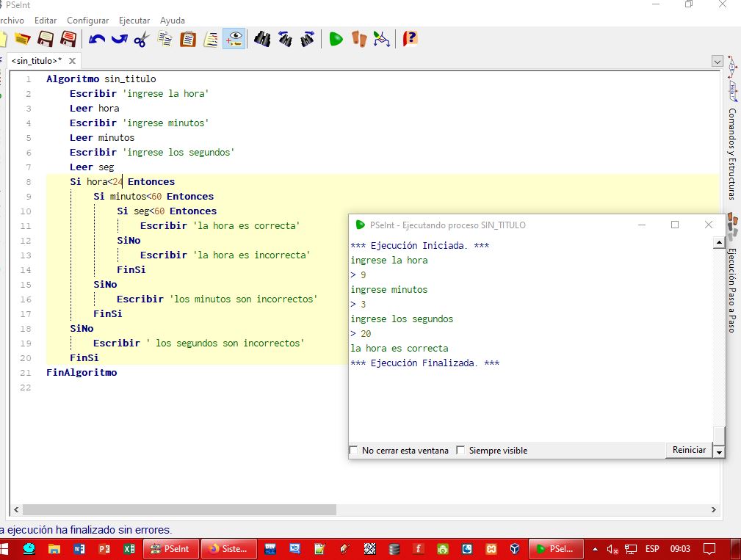741x560 pixels.
Task: Open the Configurar menu
Action: (x=87, y=21)
